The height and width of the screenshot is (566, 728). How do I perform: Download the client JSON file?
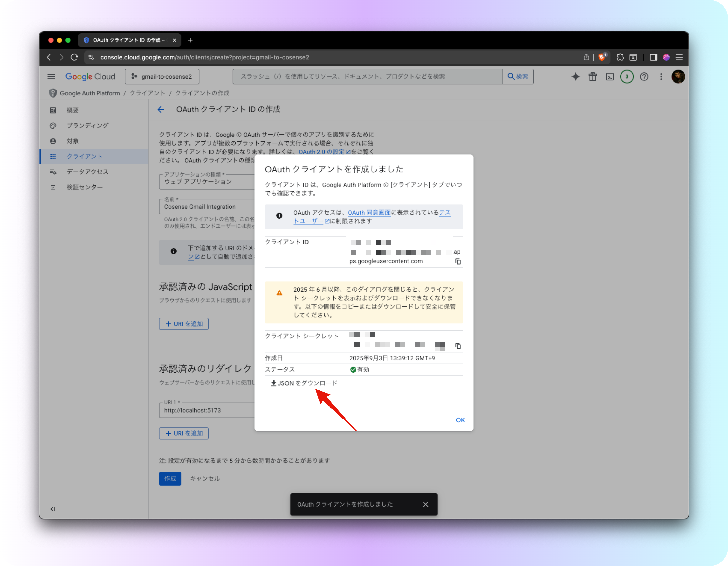(304, 383)
